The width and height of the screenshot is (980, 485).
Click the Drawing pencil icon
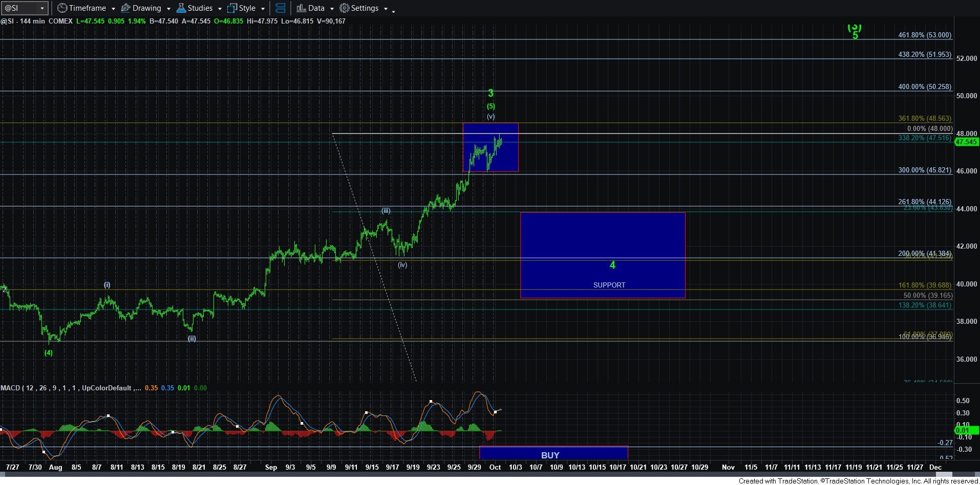point(125,8)
